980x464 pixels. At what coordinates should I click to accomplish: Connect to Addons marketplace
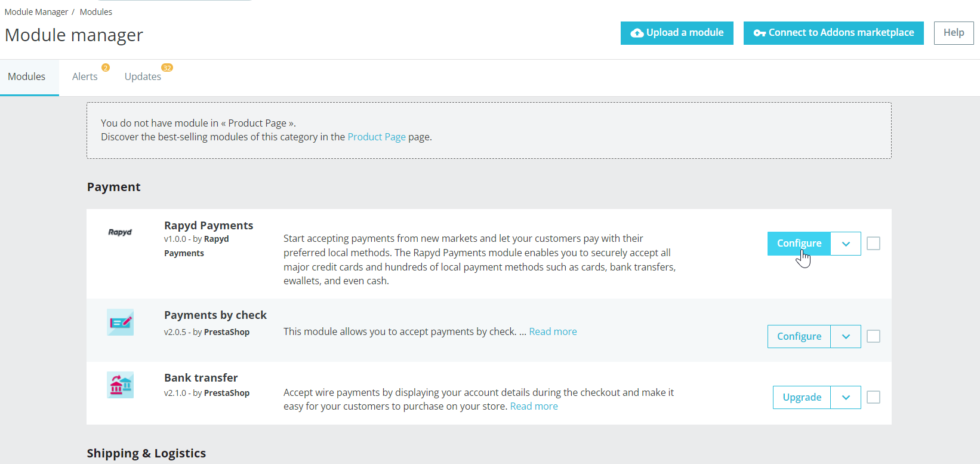click(x=833, y=33)
